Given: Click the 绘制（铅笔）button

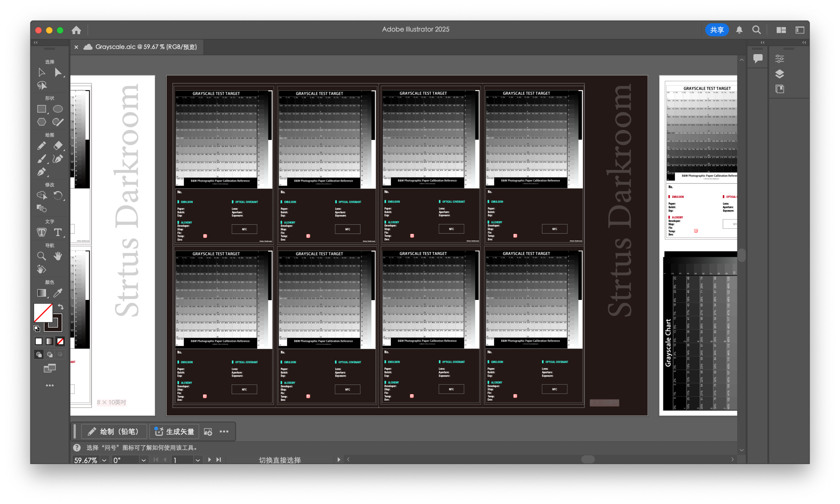Looking at the screenshot, I should (x=114, y=431).
